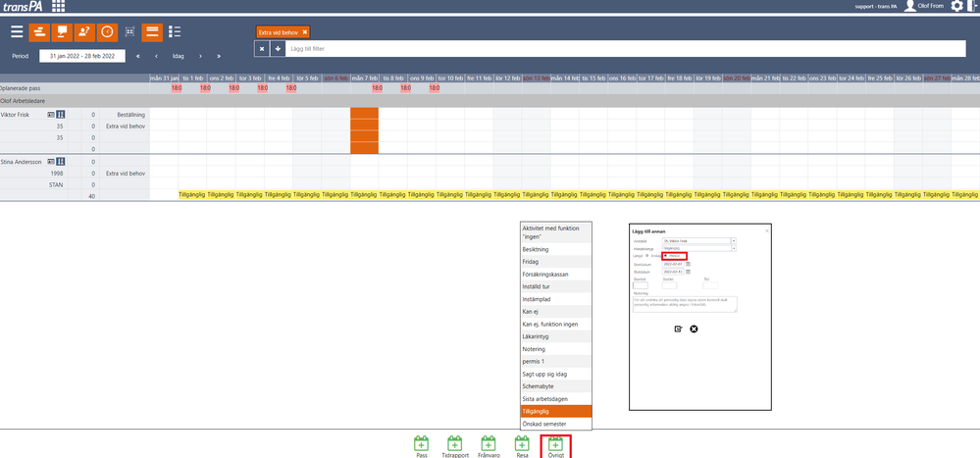Click the Viktor Frisk name
Viewport: 980px width, 458px height.
[15, 115]
